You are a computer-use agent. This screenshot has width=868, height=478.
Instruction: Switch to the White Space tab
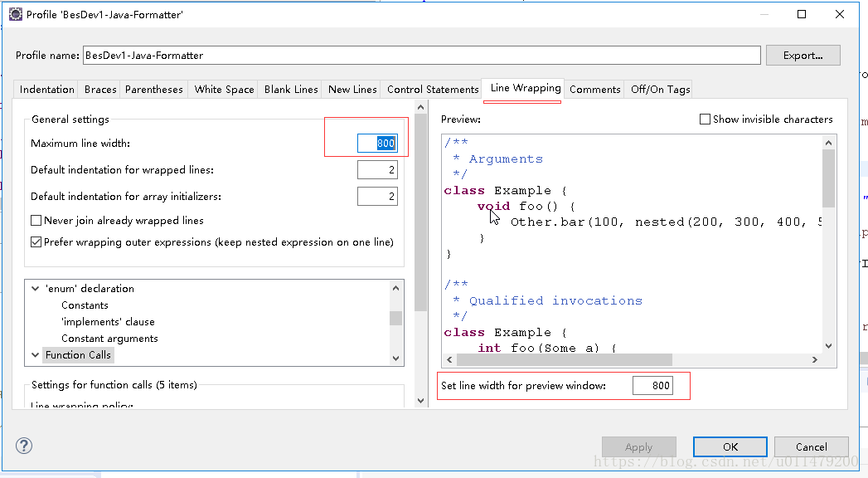pyautogui.click(x=224, y=89)
